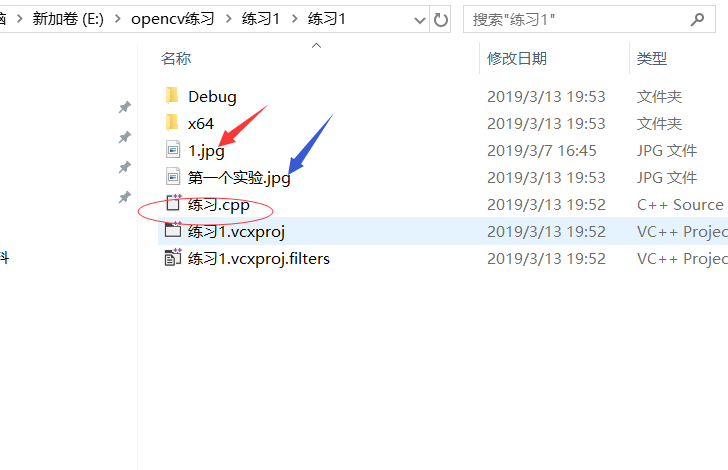
Task: Sort files by 修改日期 column
Action: (x=516, y=59)
